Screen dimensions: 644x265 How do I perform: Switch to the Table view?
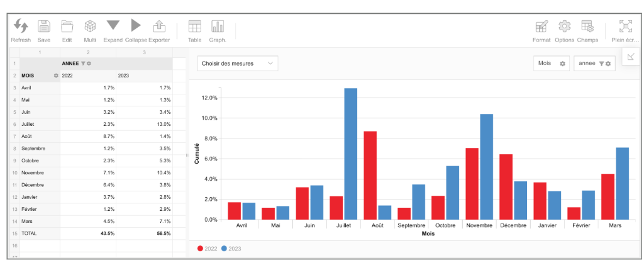[x=195, y=26]
